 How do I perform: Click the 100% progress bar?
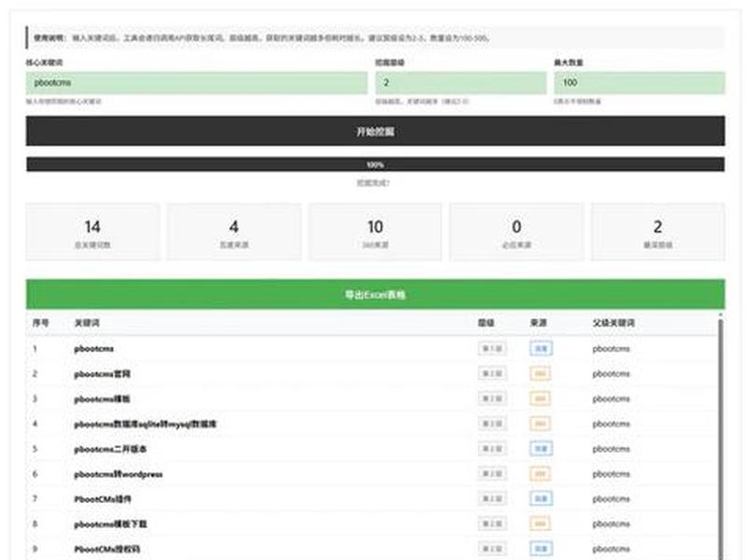click(x=375, y=165)
